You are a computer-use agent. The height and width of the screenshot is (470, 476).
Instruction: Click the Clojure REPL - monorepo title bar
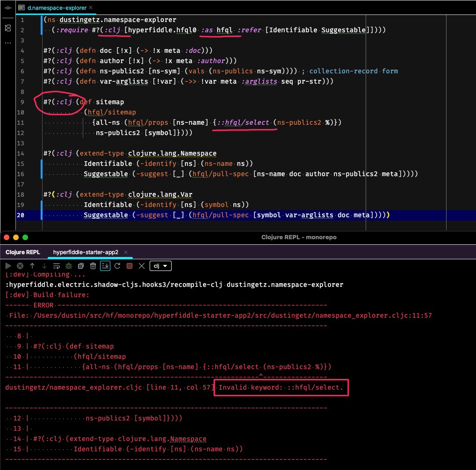point(299,237)
